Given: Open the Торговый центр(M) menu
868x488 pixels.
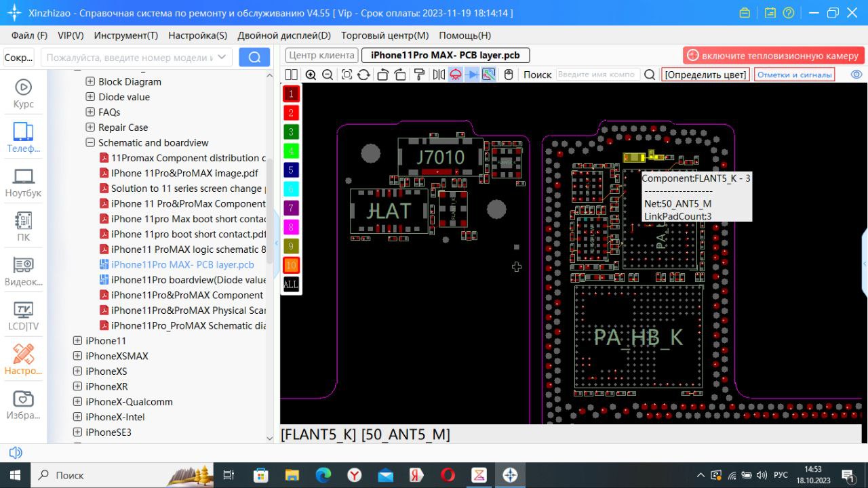Looking at the screenshot, I should pos(385,35).
